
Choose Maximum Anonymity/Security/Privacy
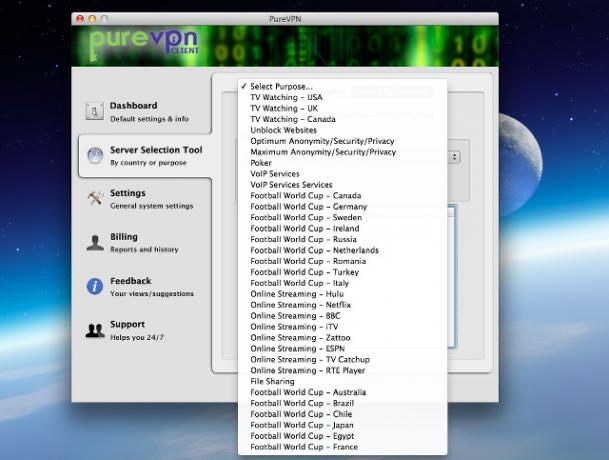pyautogui.click(x=343, y=152)
